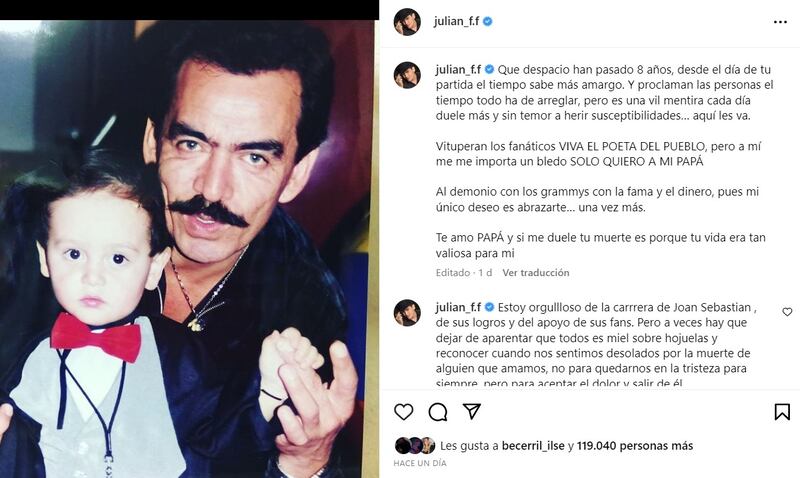Open julian_f.f profile picture in header
This screenshot has height=478, width=800.
coord(407,22)
